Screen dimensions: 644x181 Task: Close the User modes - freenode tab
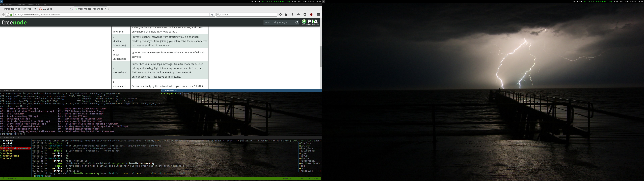(105, 9)
